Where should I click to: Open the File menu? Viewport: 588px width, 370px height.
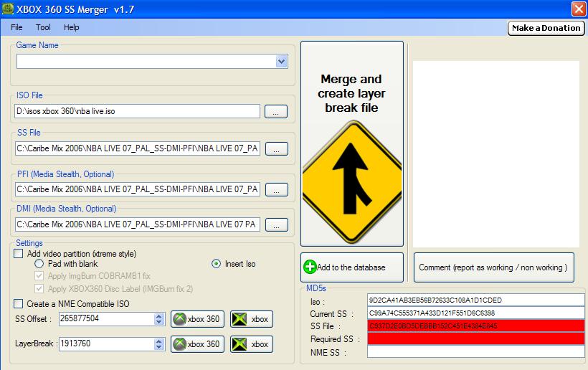[x=16, y=27]
